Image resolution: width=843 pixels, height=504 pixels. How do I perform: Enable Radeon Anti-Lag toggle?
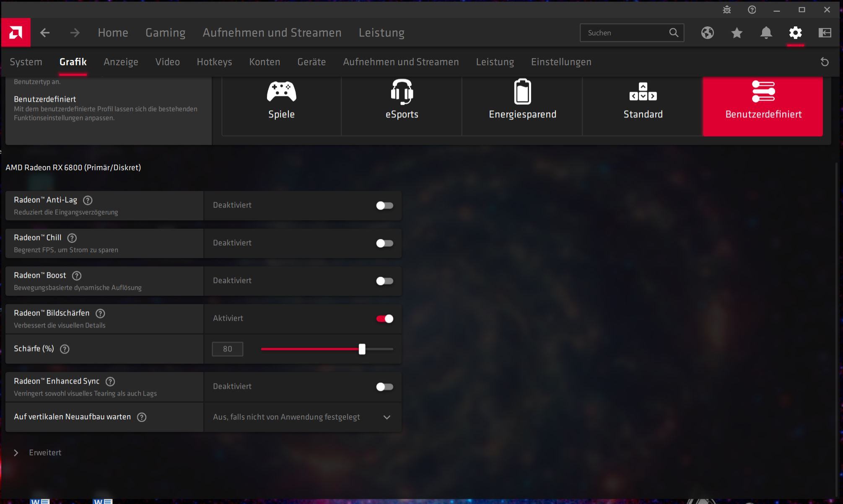[384, 205]
